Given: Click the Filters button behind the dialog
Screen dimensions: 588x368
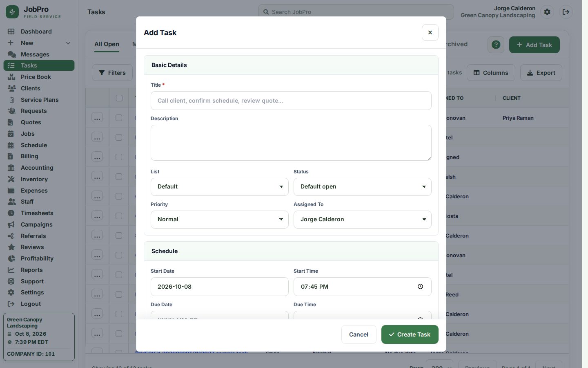Looking at the screenshot, I should [112, 73].
